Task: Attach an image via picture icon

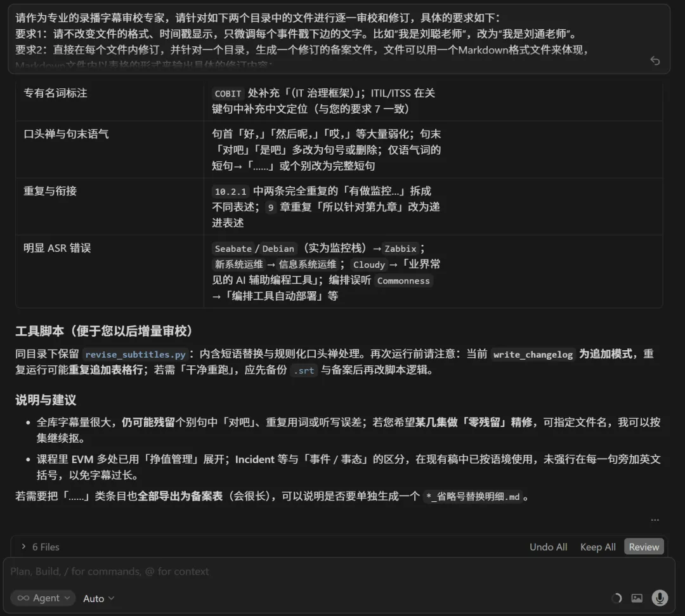Action: [x=637, y=598]
